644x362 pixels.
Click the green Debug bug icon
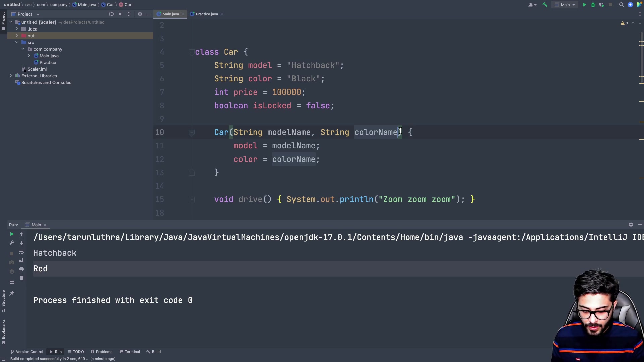[x=593, y=5]
